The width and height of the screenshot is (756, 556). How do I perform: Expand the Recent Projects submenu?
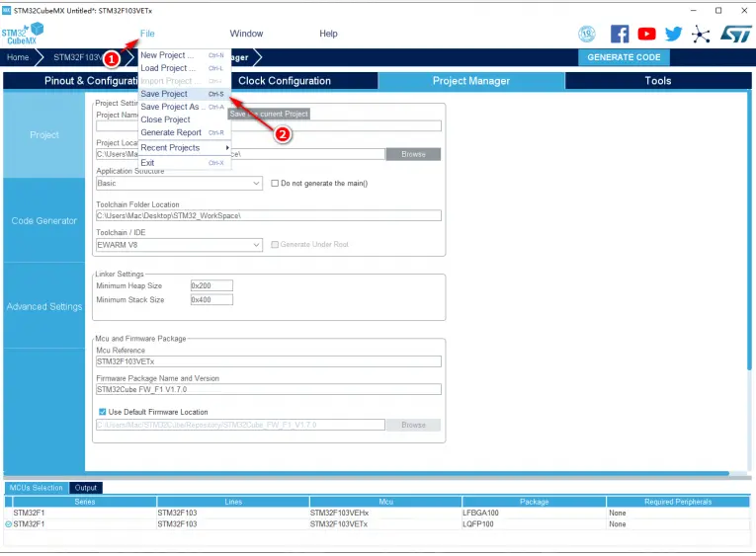pyautogui.click(x=185, y=148)
